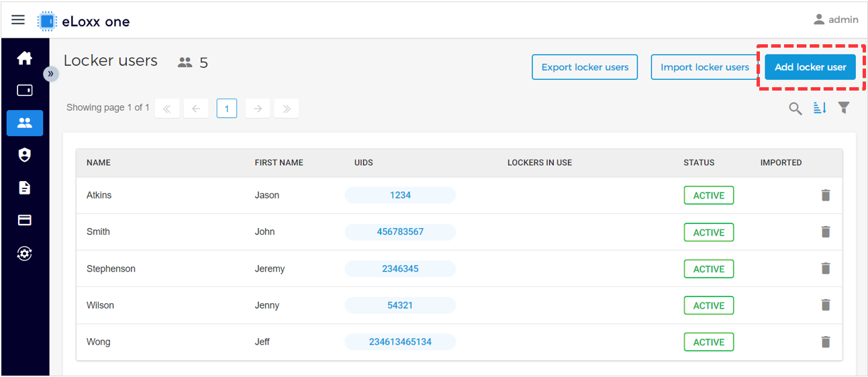Go to Home in sidebar
The height and width of the screenshot is (377, 868).
[25, 58]
